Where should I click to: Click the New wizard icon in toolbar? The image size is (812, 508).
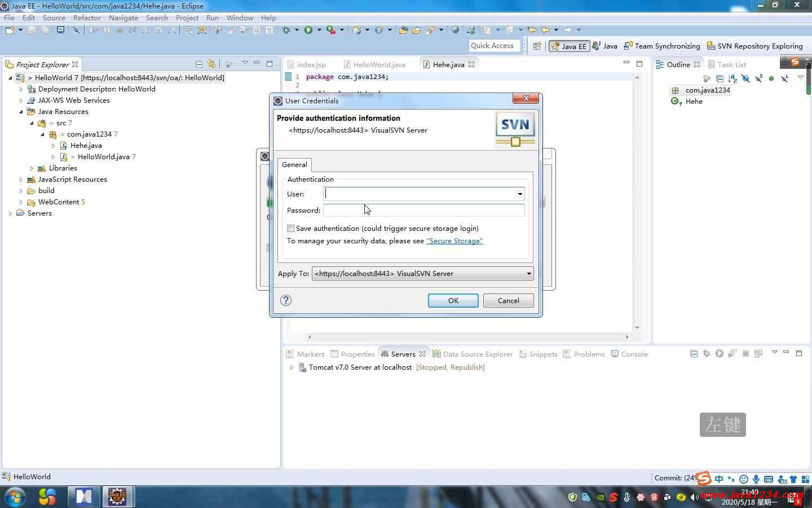click(10, 30)
